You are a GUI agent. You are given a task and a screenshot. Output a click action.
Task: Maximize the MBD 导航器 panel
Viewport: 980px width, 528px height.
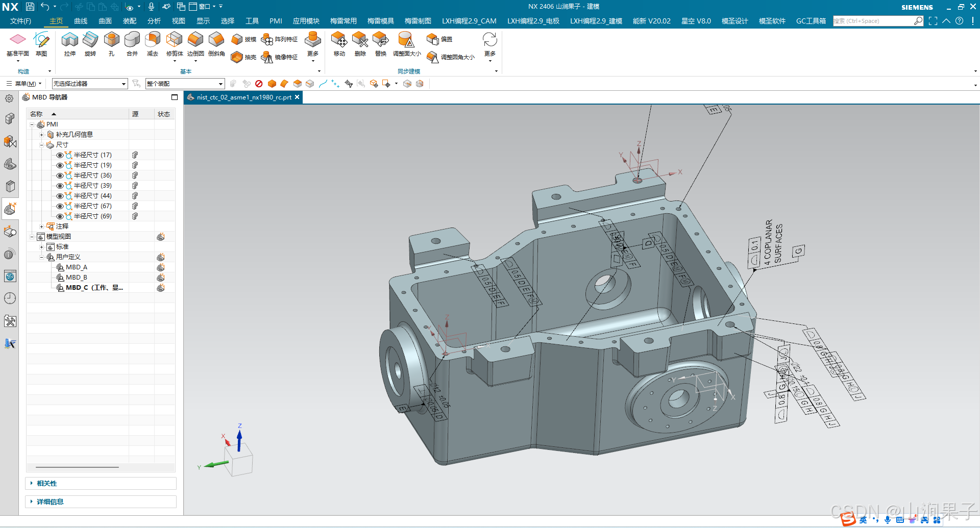coord(175,97)
